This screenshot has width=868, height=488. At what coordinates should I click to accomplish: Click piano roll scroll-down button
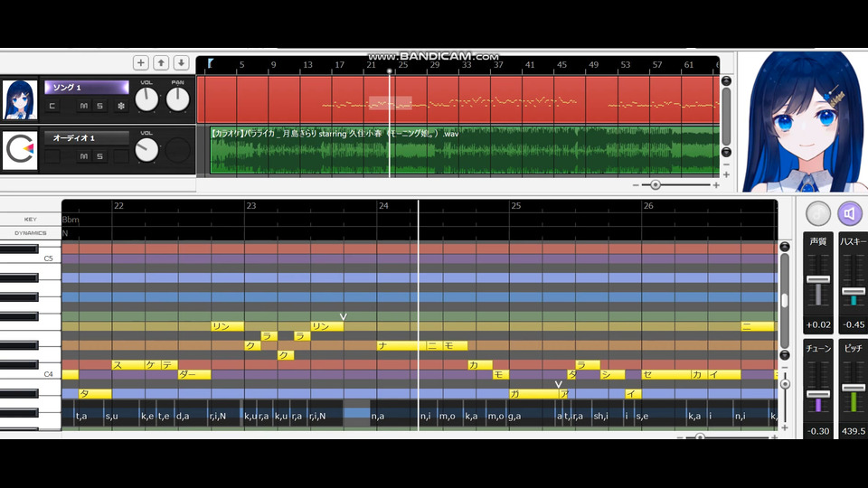[x=785, y=354]
